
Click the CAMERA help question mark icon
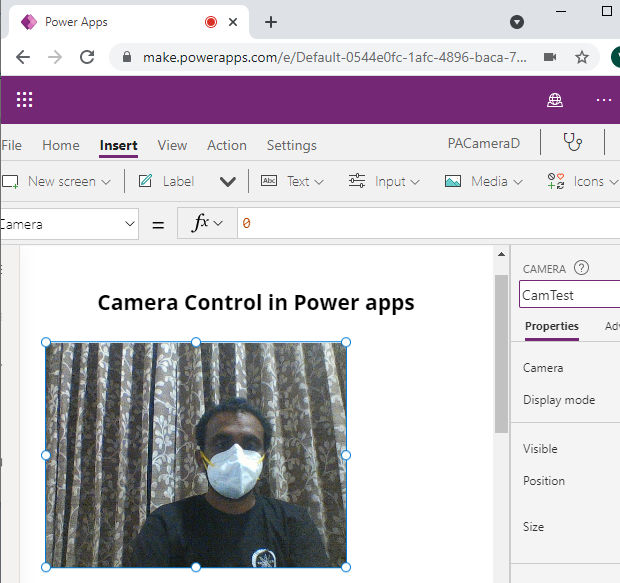coord(581,268)
